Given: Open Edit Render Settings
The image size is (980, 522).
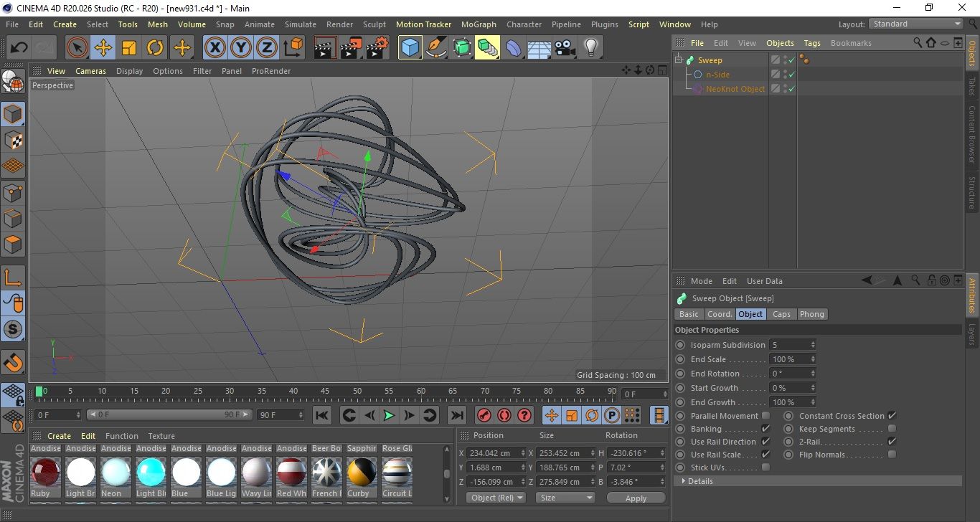Looking at the screenshot, I should [377, 48].
